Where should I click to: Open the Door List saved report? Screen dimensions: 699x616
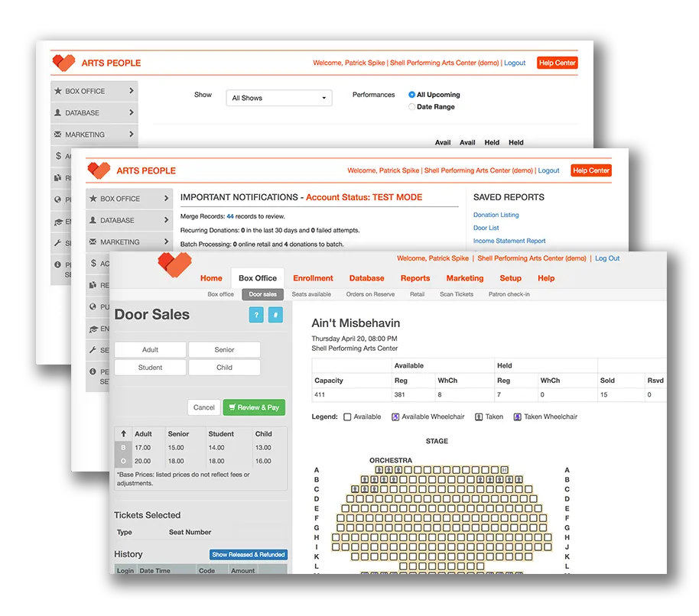(486, 228)
